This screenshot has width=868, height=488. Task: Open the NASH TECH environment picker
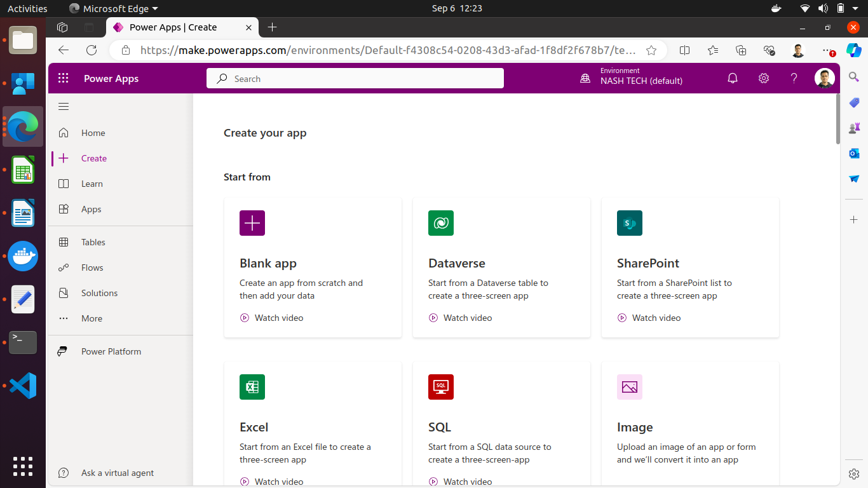[632, 78]
